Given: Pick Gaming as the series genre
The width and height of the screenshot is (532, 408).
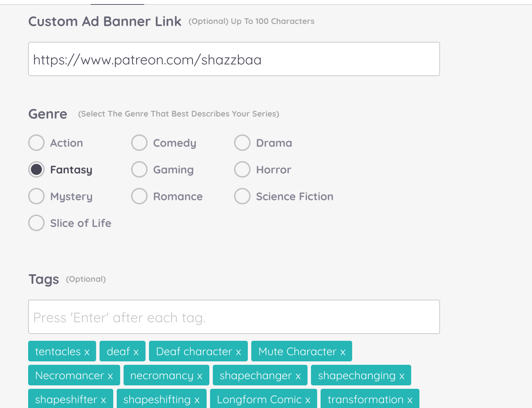Looking at the screenshot, I should (139, 169).
